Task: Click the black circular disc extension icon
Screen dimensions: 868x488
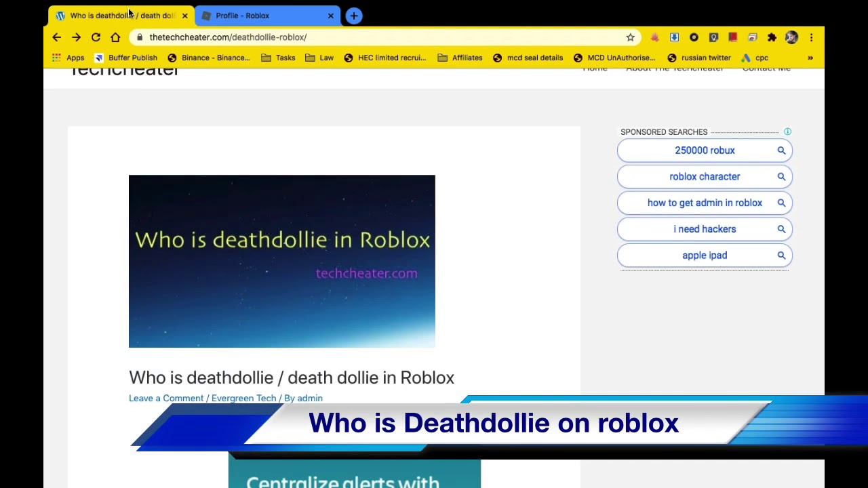Action: 694,37
